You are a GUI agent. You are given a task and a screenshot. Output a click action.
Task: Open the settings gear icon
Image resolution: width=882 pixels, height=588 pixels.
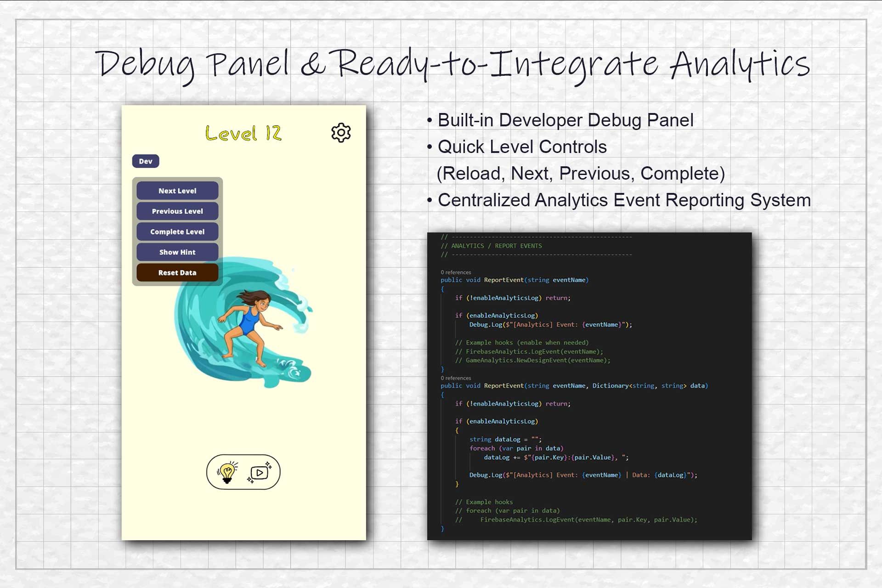click(341, 133)
